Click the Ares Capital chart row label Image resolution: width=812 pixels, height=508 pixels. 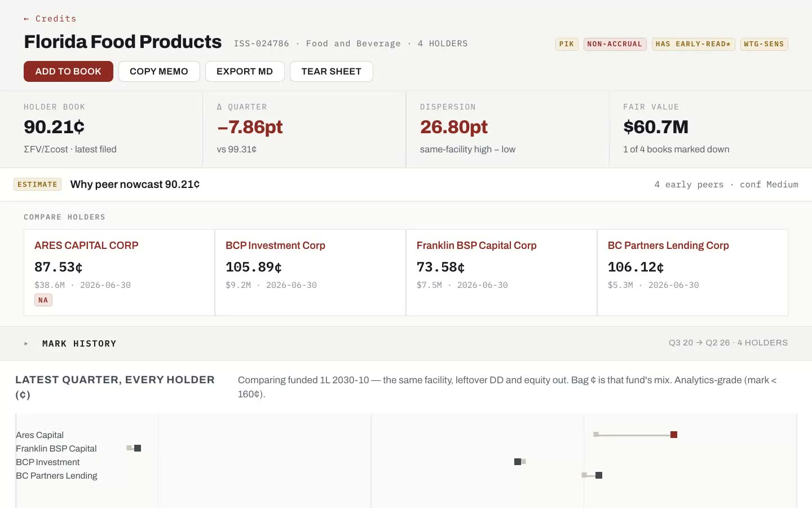(39, 435)
